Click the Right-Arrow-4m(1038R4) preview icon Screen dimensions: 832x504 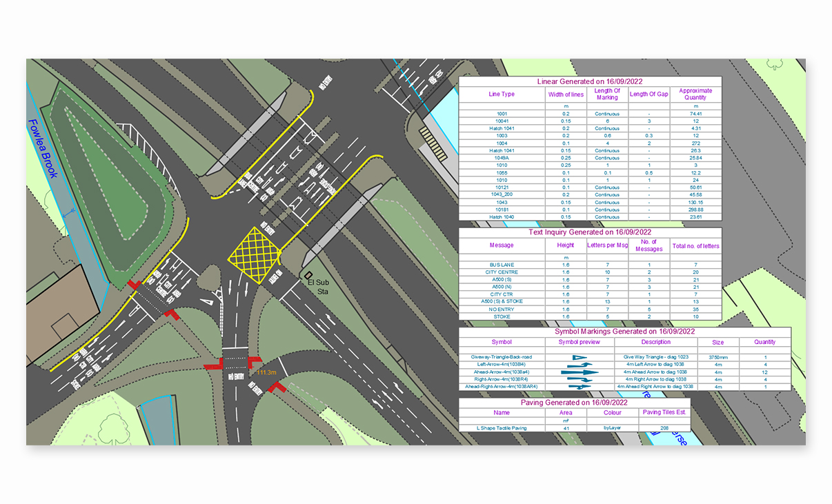coord(580,379)
